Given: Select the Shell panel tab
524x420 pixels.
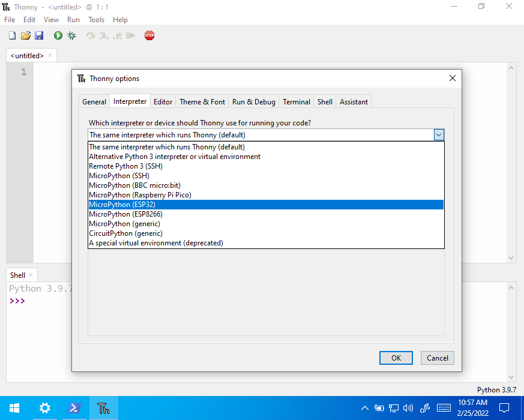Looking at the screenshot, I should 17,275.
